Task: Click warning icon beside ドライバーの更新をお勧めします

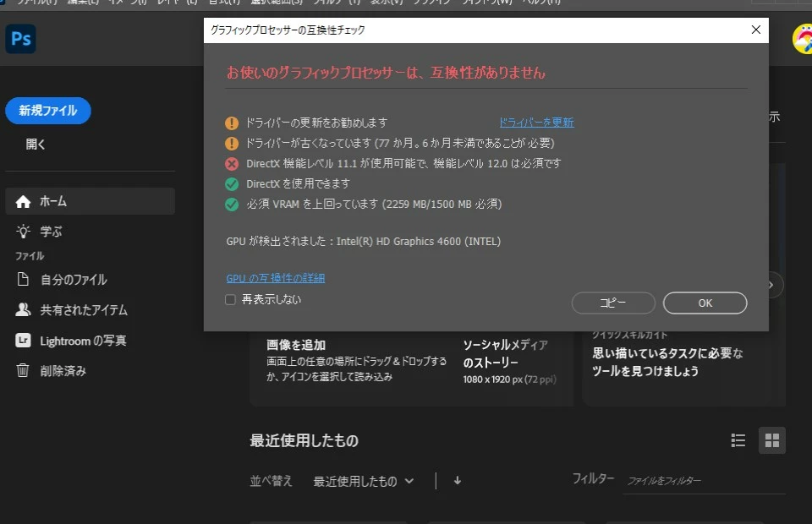Action: pos(232,123)
